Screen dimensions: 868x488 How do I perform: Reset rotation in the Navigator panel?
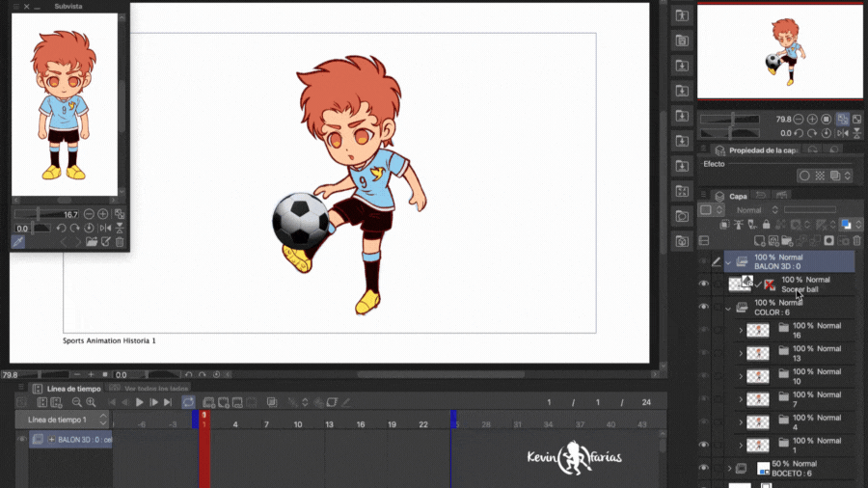coord(826,133)
